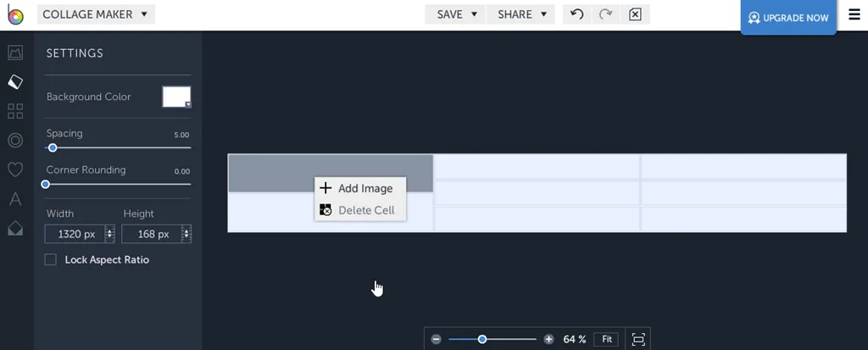Choose Delete Cell from context menu
The width and height of the screenshot is (868, 350).
pos(359,210)
